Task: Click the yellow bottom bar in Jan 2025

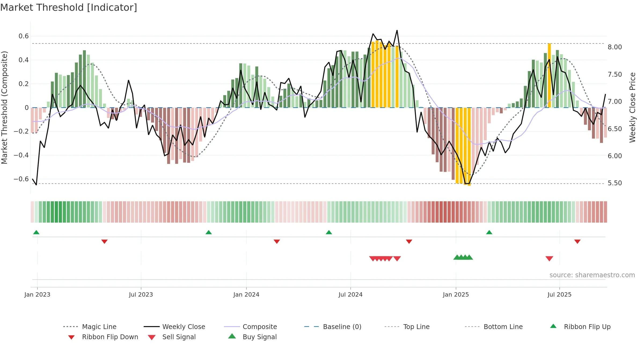Action: [x=469, y=147]
